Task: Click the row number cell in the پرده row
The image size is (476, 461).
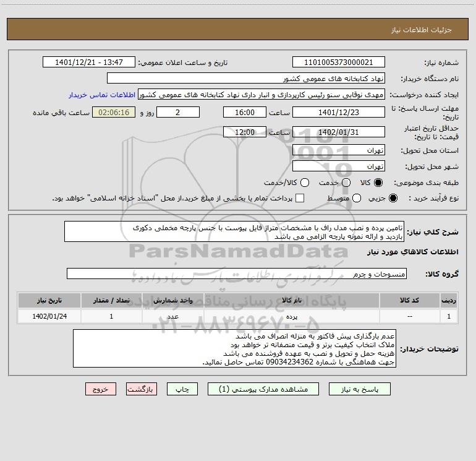Action: click(449, 316)
